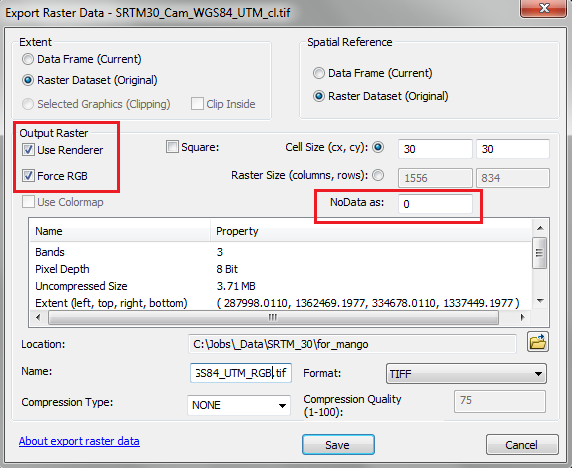
Task: Click the properties list up scroll arrow
Action: click(x=540, y=228)
